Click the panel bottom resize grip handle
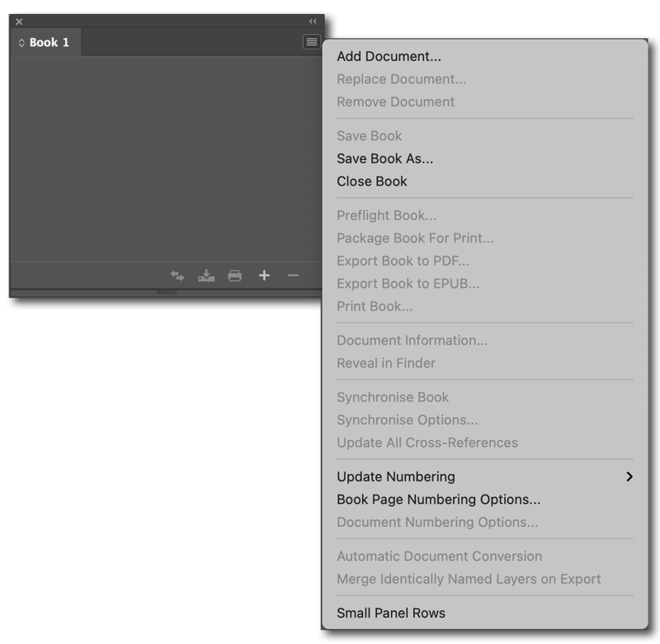This screenshot has width=660, height=644. 167,293
